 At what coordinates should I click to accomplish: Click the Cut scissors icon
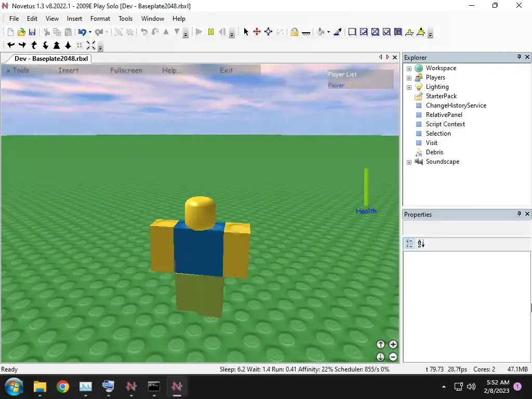pyautogui.click(x=47, y=32)
